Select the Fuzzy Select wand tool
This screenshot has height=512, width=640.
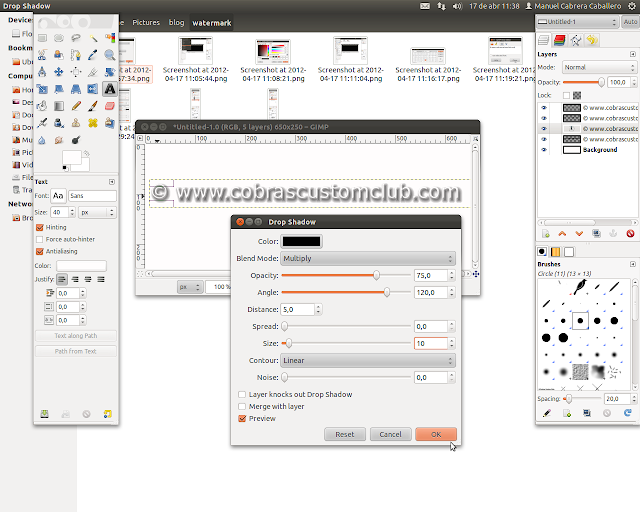93,38
